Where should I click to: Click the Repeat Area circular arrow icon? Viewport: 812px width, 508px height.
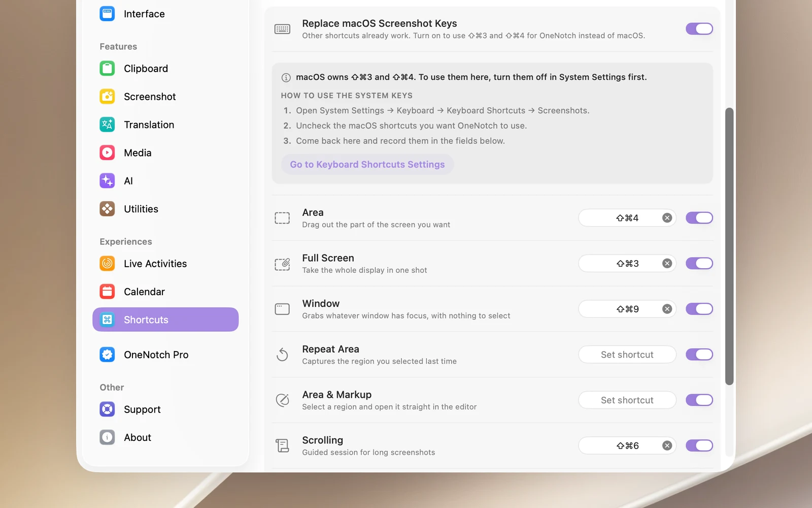pos(282,355)
